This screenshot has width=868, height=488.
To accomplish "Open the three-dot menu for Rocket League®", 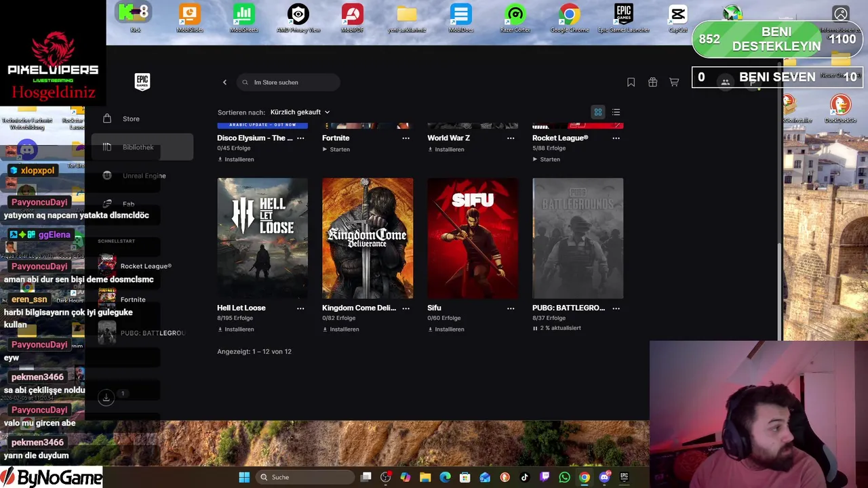I will (616, 138).
